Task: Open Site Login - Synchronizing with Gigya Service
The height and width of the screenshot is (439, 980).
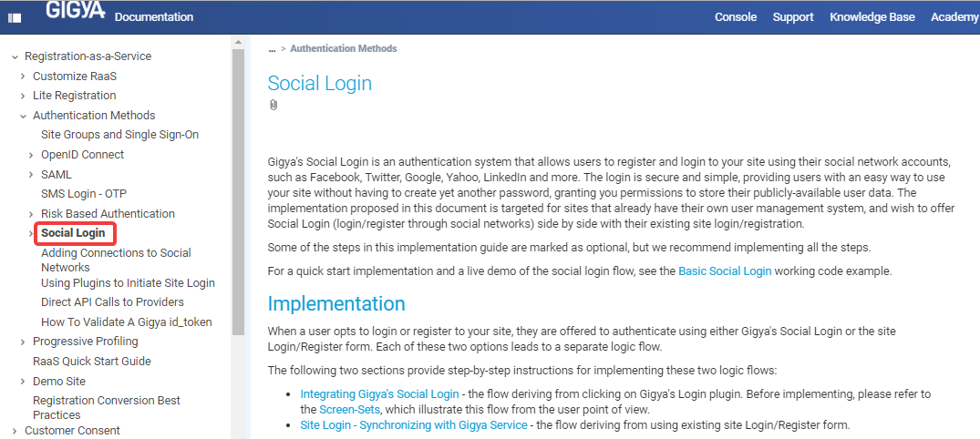Action: [x=414, y=424]
